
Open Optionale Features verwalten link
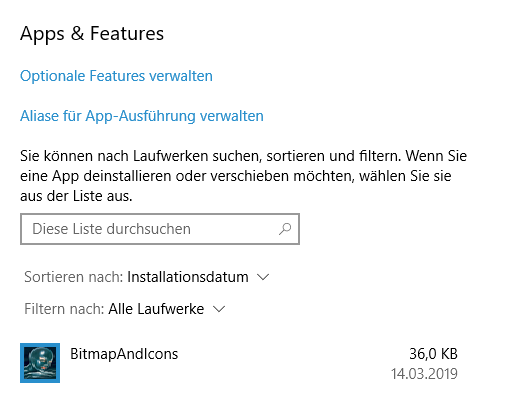[116, 76]
